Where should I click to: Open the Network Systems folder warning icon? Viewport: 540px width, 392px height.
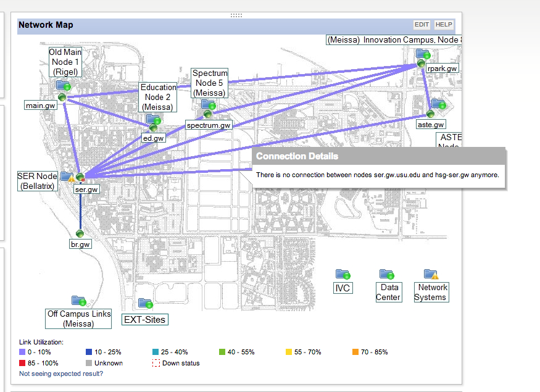tap(431, 274)
